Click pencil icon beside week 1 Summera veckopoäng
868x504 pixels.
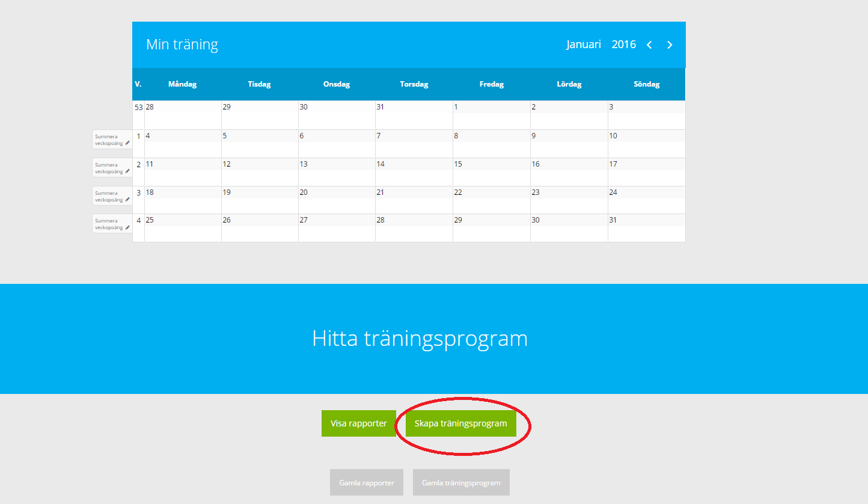(x=127, y=143)
